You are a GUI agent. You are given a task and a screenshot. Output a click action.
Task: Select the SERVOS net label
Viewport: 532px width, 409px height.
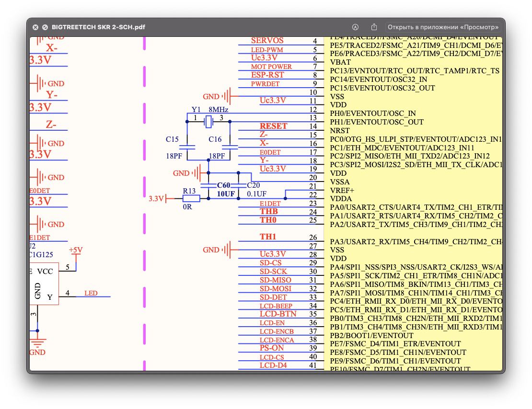(x=267, y=41)
